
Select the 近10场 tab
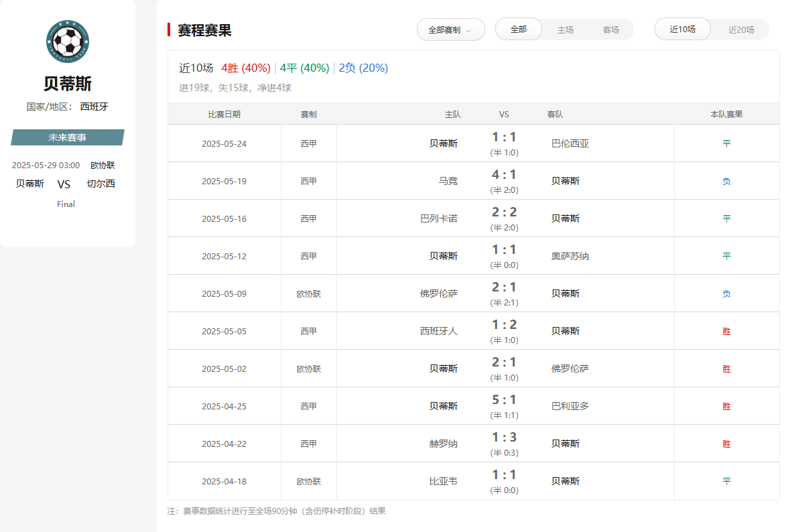click(x=682, y=29)
